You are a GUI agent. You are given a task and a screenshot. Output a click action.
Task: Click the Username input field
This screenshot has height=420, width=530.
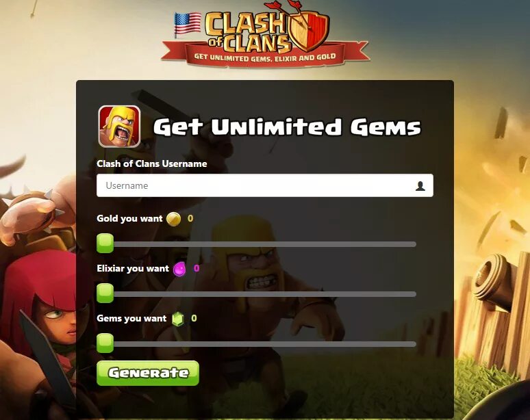[x=265, y=185]
